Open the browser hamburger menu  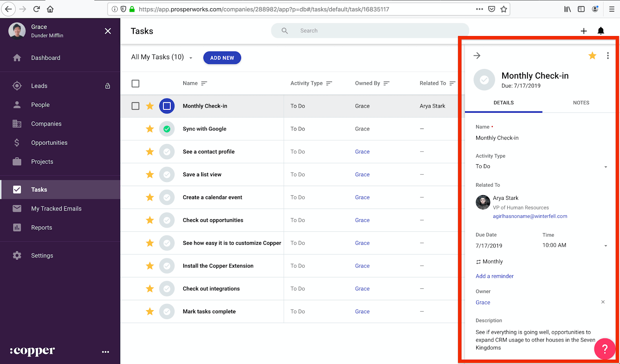click(x=611, y=9)
